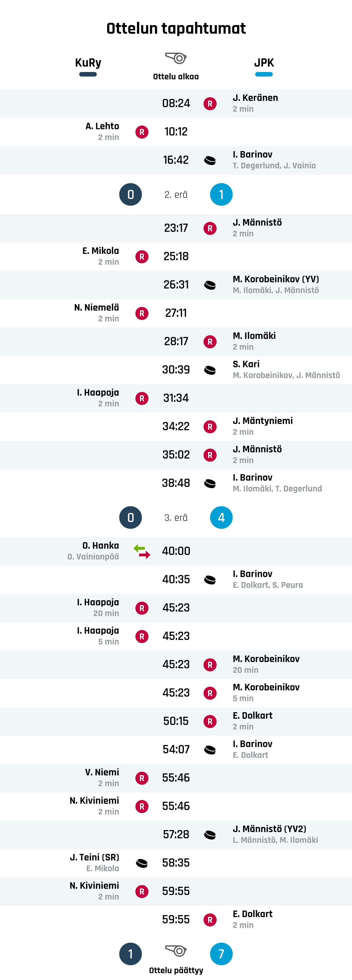The height and width of the screenshot is (980, 352).
Task: Click the puck icon next to S. Kari
Action: (x=210, y=370)
